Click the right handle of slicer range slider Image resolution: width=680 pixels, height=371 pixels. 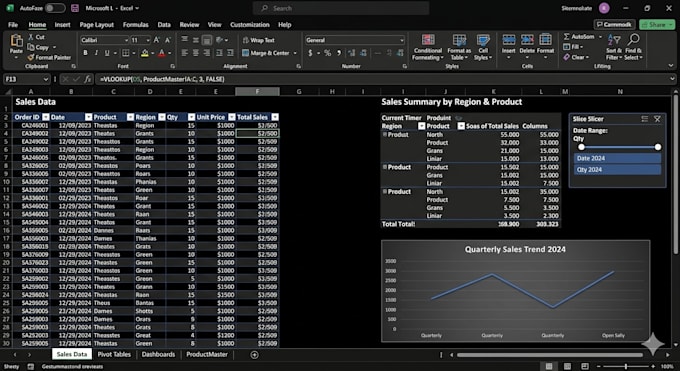click(x=658, y=147)
